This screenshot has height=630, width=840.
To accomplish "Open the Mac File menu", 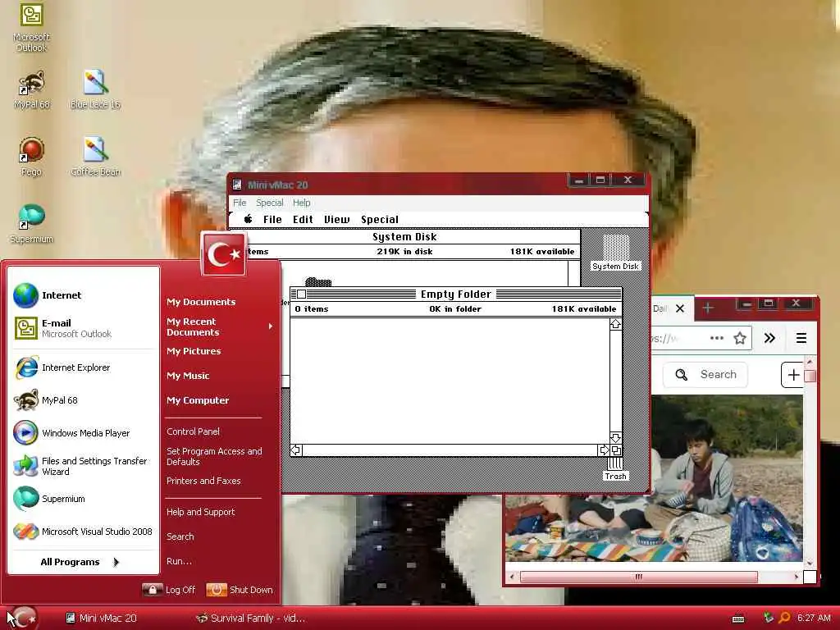I will (x=272, y=219).
